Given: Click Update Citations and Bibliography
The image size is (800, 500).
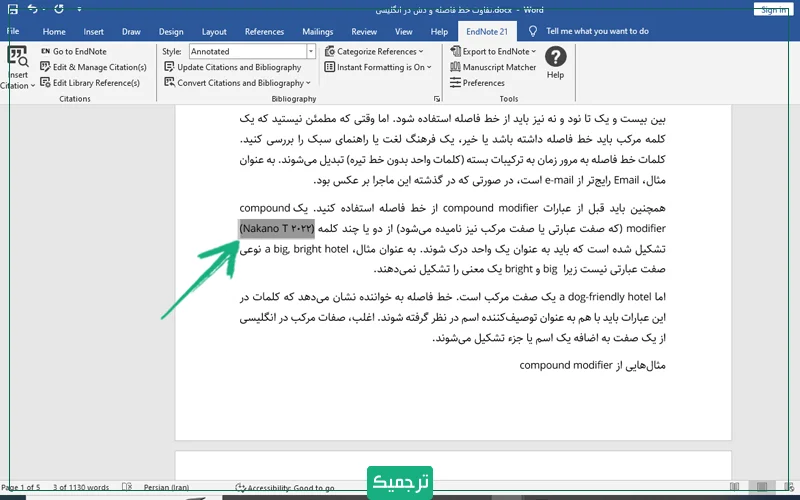Looking at the screenshot, I should [x=233, y=67].
